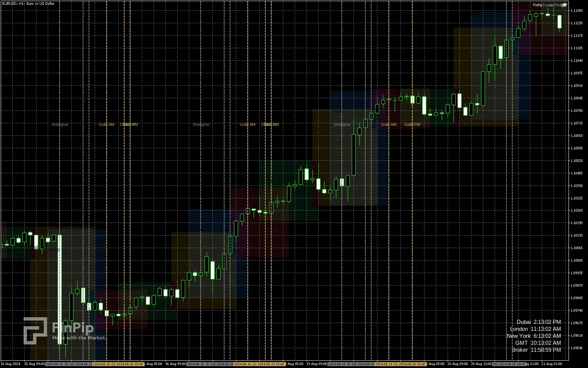Click the 20 Aug 13:00 time axis label
The image size is (588, 368).
click(x=481, y=364)
